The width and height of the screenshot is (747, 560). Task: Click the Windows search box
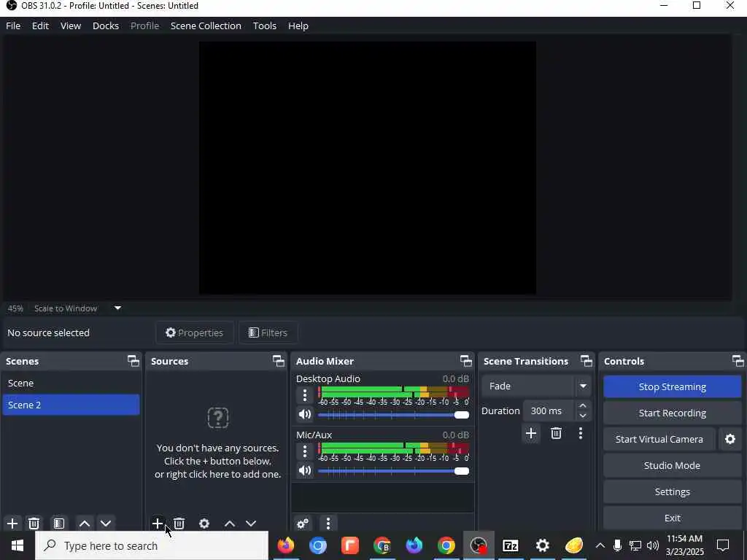tap(152, 545)
